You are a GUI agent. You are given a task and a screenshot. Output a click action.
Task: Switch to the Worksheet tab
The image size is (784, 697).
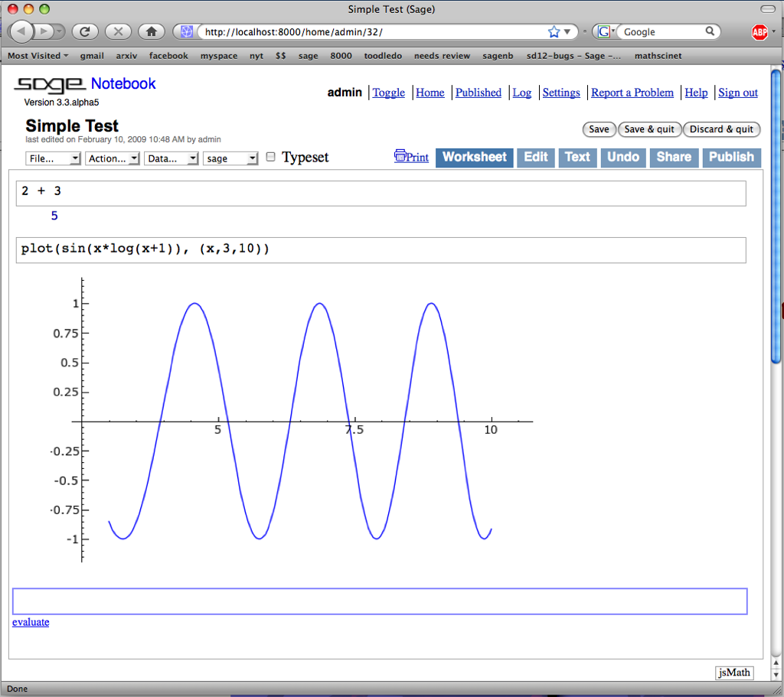tap(475, 158)
